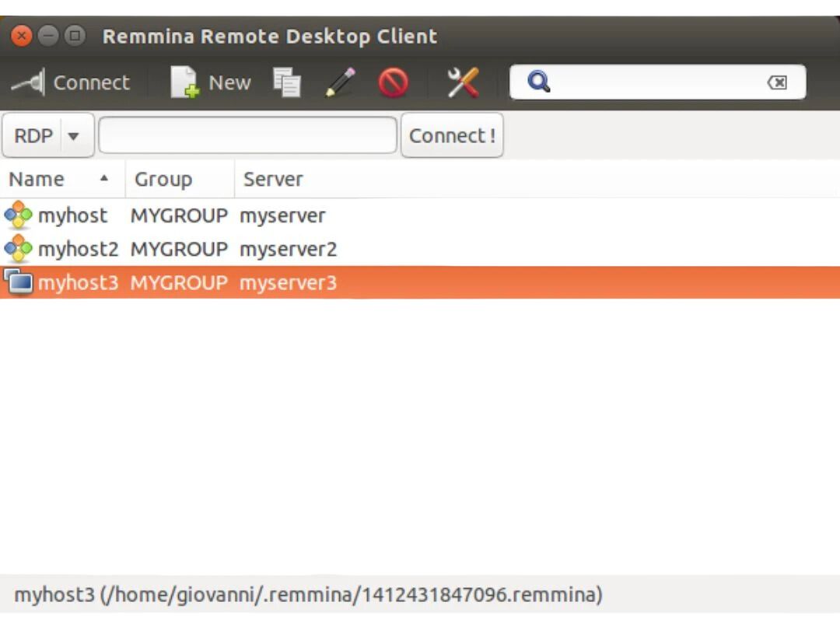Sort by the Name column header
The image size is (840, 630).
(x=62, y=179)
